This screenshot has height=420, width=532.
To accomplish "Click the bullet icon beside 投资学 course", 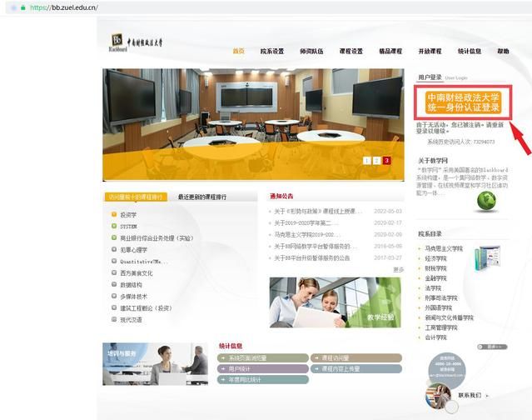I will (113, 214).
